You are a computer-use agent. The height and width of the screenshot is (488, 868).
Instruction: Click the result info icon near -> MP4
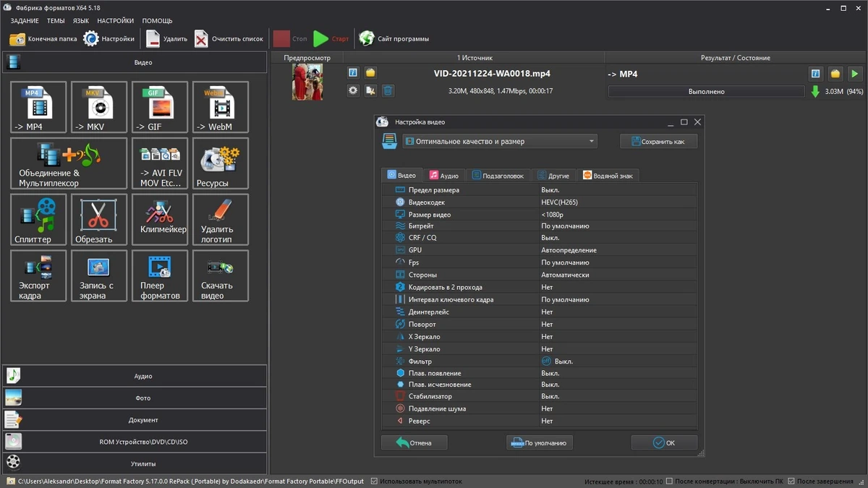coord(815,74)
